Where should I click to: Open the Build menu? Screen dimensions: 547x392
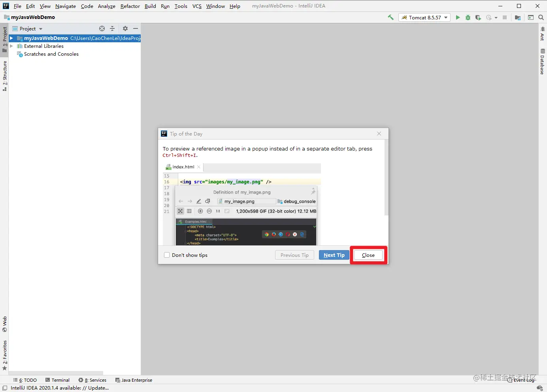coord(150,6)
